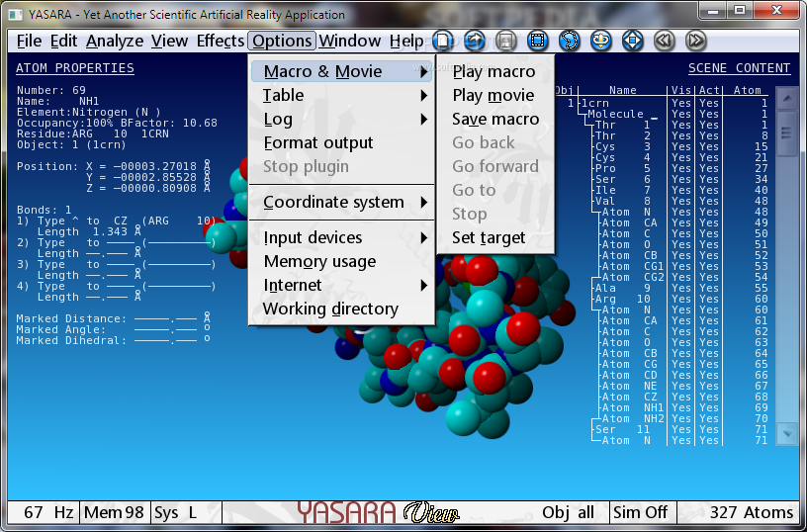The height and width of the screenshot is (532, 807).
Task: Click the 67 Hz status field
Action: coord(45,512)
